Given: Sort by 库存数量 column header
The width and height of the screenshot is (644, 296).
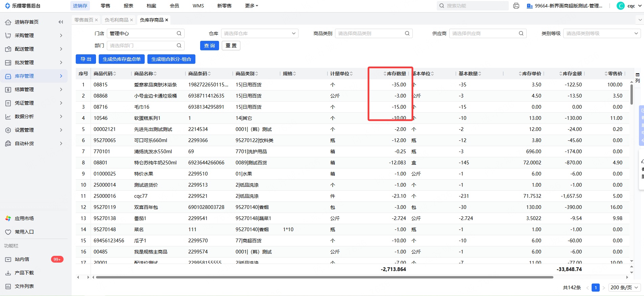Looking at the screenshot, I should pyautogui.click(x=396, y=74).
